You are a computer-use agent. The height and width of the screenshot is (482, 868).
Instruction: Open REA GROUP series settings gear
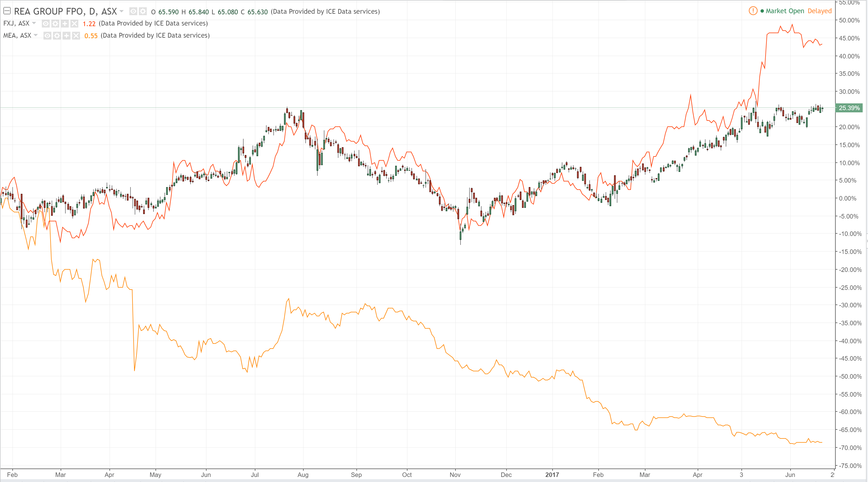tap(143, 12)
